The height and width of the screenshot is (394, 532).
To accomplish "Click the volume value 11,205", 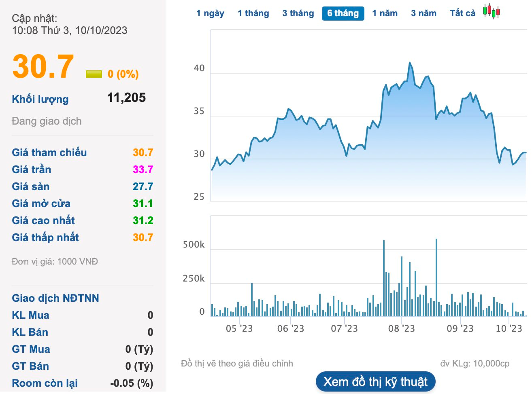I will coord(126,97).
